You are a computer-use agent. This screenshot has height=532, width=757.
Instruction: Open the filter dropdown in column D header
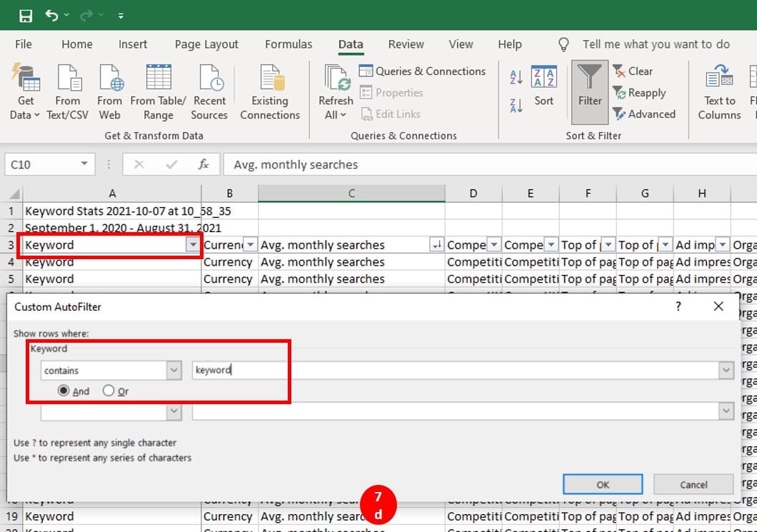(494, 245)
